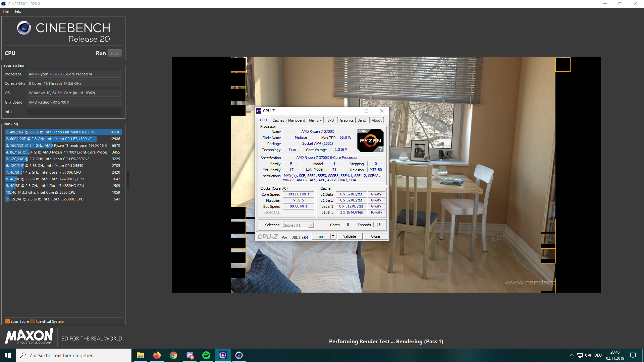The image size is (644, 362).
Task: Expand the Tools dropdown arrow in CPU-Z
Action: (x=333, y=236)
